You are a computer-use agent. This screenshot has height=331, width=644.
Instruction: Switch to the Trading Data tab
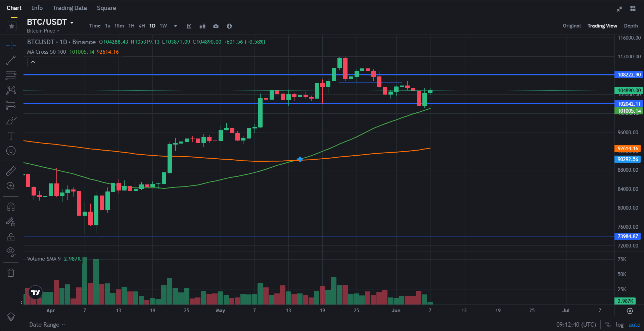click(70, 8)
